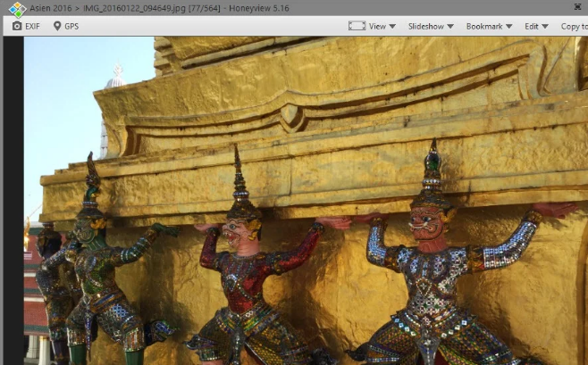Open the View dropdown menu
This screenshot has width=588, height=365.
click(382, 26)
